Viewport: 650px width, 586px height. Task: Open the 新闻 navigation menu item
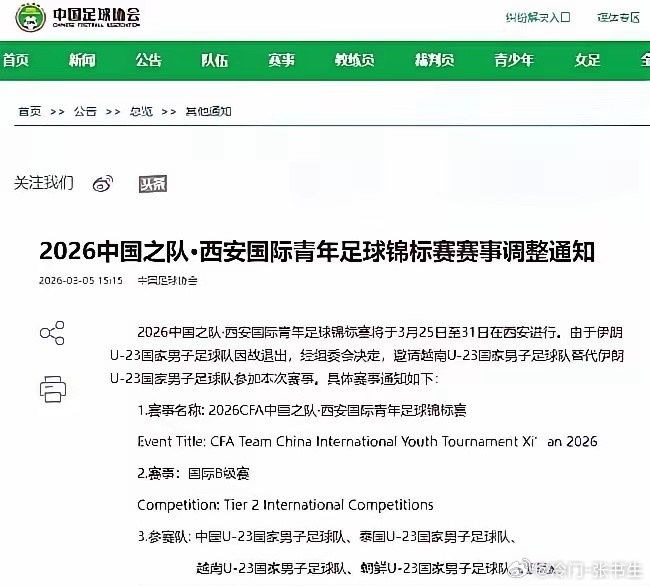point(82,61)
